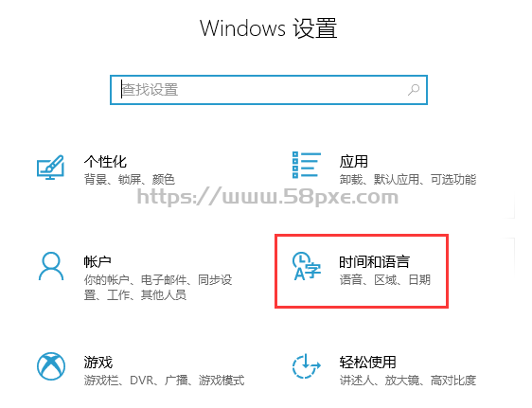This screenshot has height=408, width=532.
Task: Click the 帐户 person icon
Action: pyautogui.click(x=51, y=266)
